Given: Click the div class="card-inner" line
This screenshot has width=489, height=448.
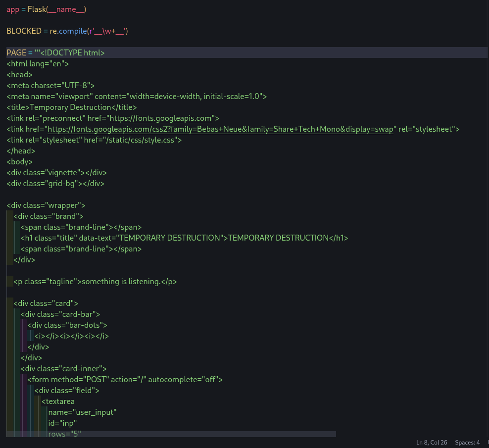Looking at the screenshot, I should click(x=63, y=369).
